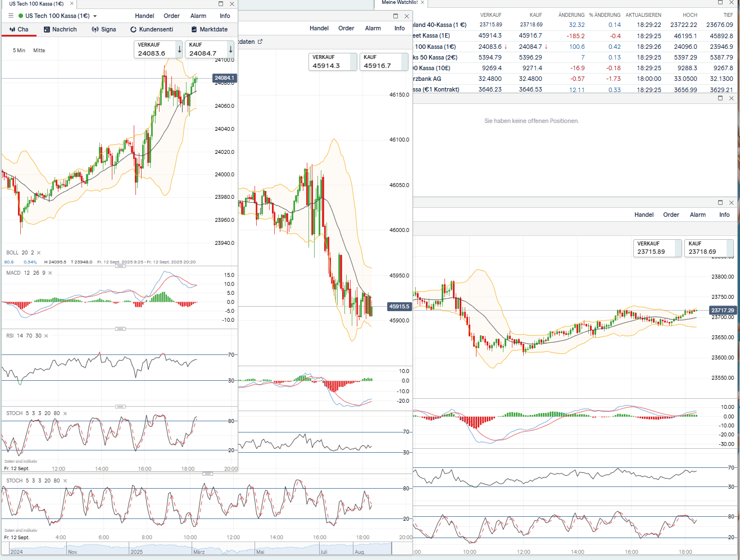Switch to the Chart tab
740x560 pixels.
tap(19, 29)
